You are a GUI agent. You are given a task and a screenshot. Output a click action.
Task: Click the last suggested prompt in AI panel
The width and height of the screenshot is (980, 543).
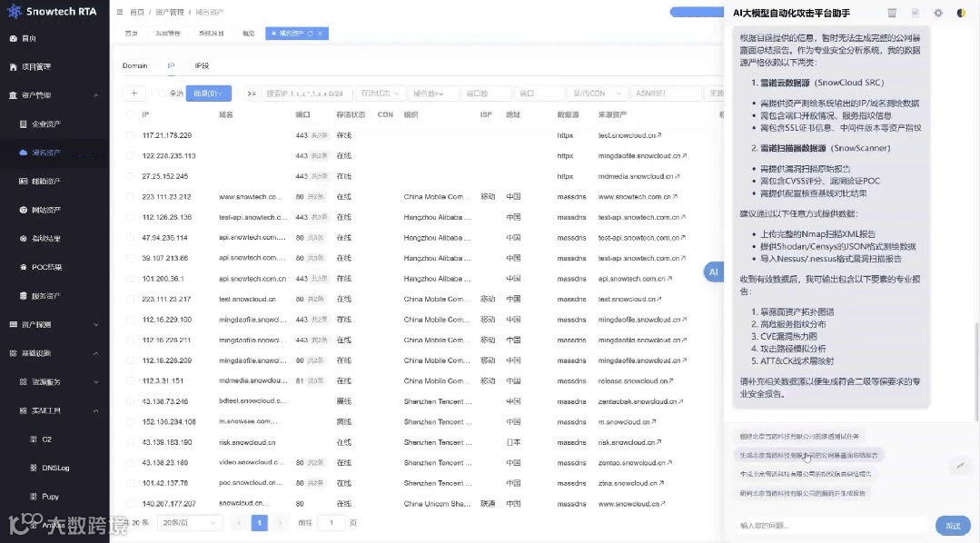coord(803,493)
